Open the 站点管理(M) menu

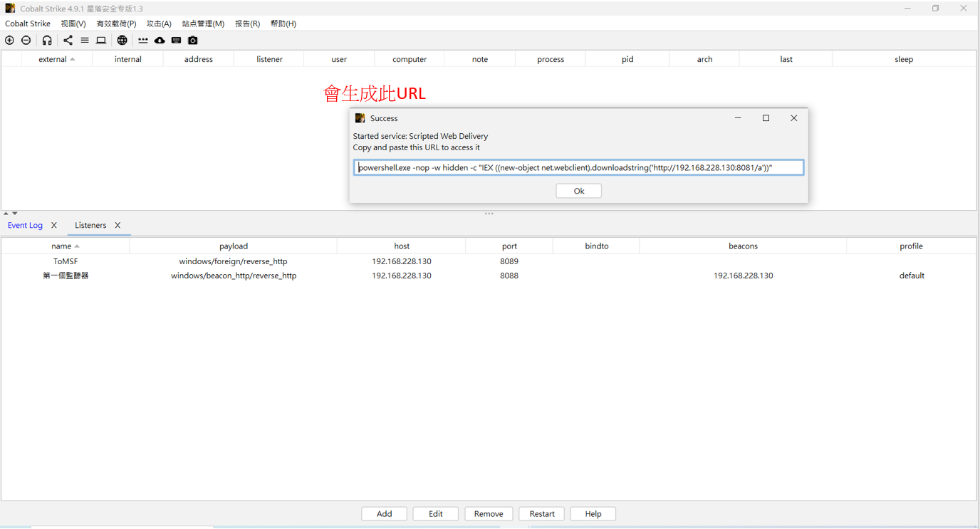point(203,23)
